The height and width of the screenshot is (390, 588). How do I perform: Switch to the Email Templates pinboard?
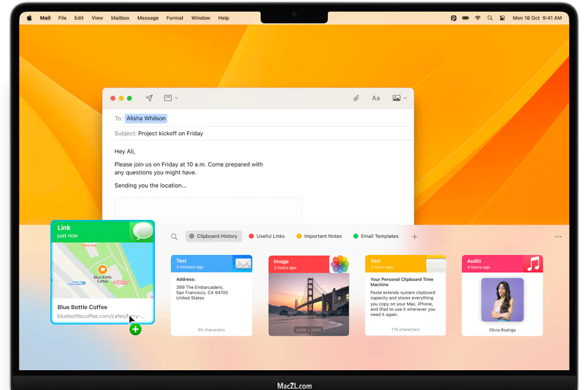(x=376, y=236)
